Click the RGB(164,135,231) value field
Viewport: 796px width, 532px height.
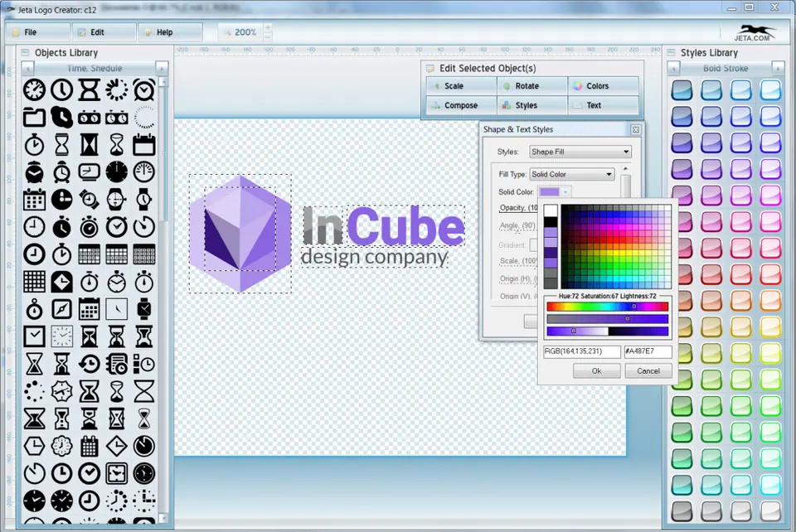coord(582,351)
